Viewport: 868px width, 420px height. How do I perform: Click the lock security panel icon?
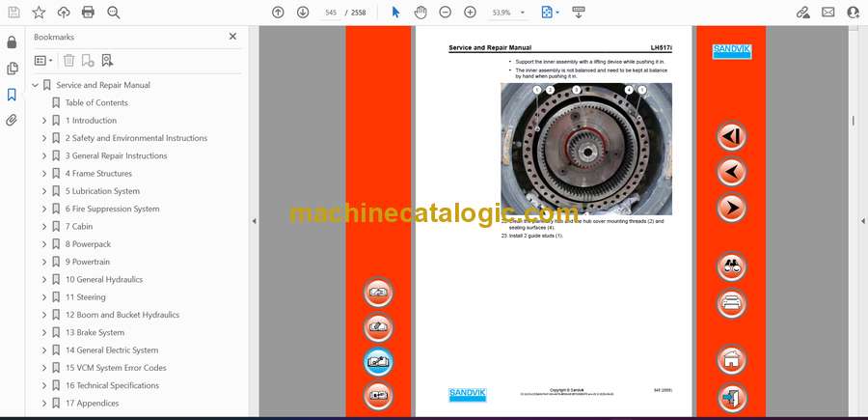point(12,42)
